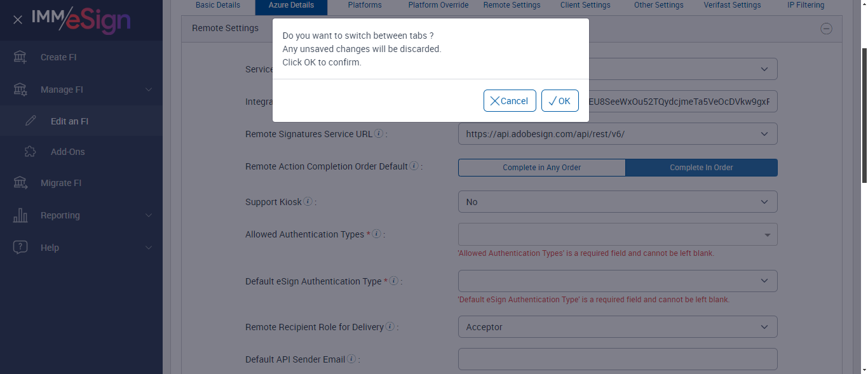Click the Create FI bank icon
The width and height of the screenshot is (868, 374).
pos(20,57)
